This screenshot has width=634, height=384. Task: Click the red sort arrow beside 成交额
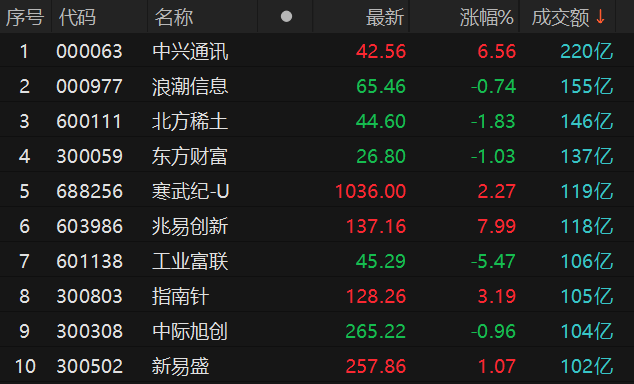(x=600, y=17)
